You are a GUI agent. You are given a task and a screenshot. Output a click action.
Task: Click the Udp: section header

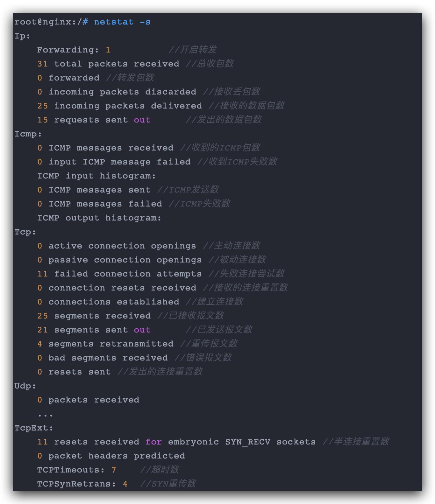25,386
